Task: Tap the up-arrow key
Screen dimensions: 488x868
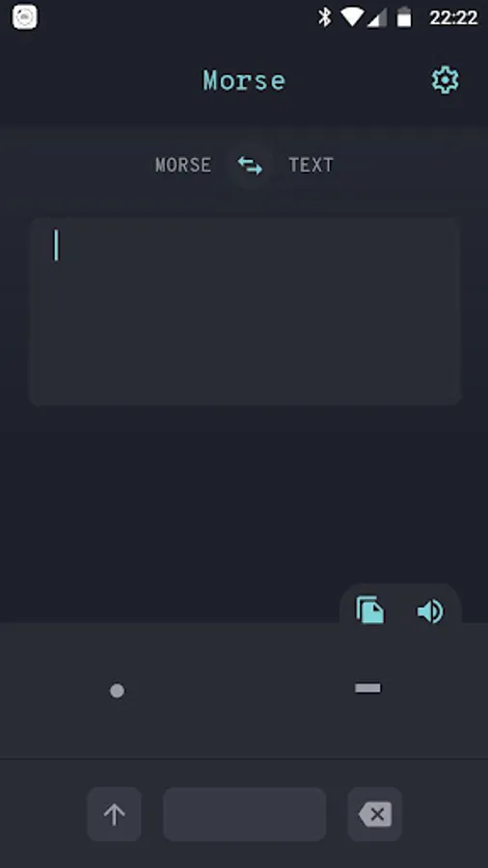Action: (x=114, y=814)
